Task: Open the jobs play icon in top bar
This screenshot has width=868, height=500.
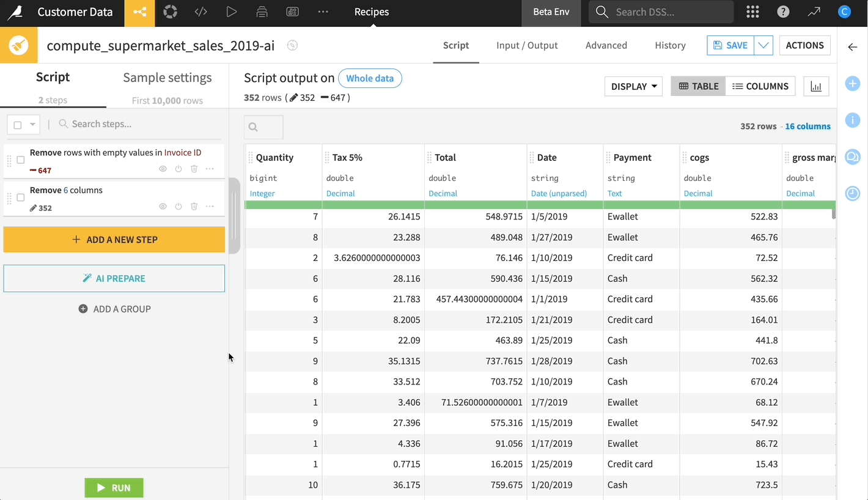Action: [231, 12]
